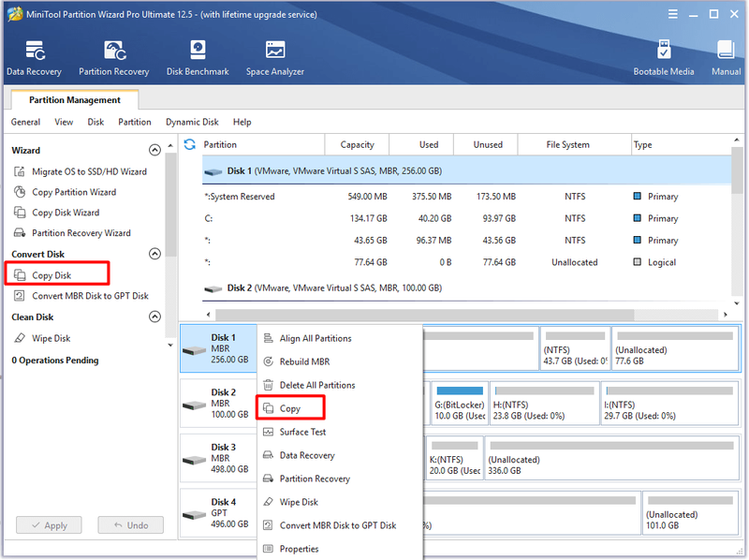This screenshot has height=560, width=749.
Task: Click the Bootable Media icon
Action: coord(664,50)
